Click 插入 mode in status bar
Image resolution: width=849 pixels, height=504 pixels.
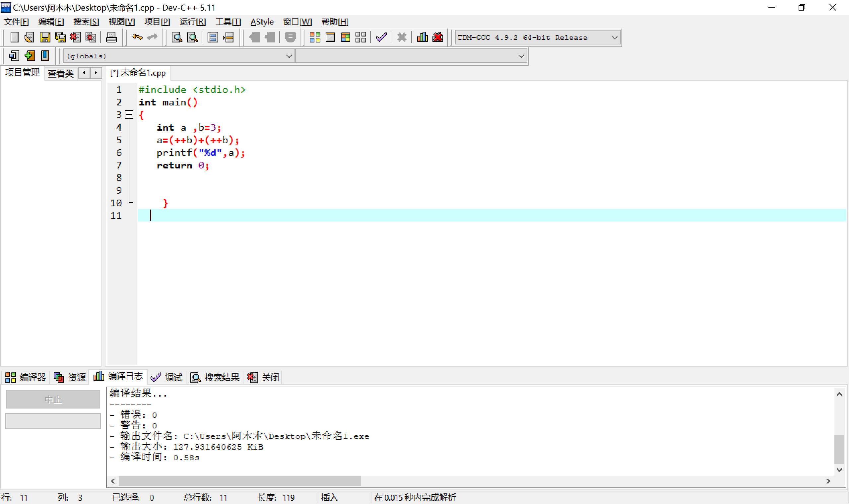point(329,498)
